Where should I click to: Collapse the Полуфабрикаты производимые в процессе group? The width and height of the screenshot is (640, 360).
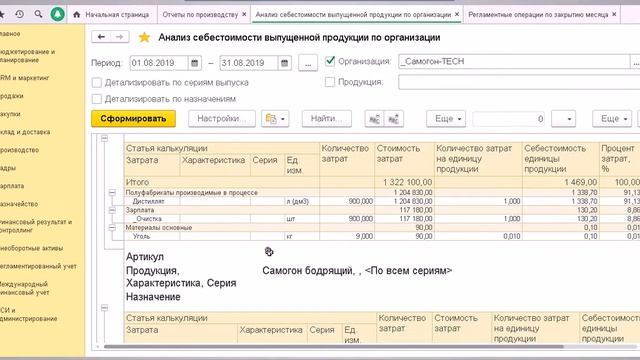(112, 193)
